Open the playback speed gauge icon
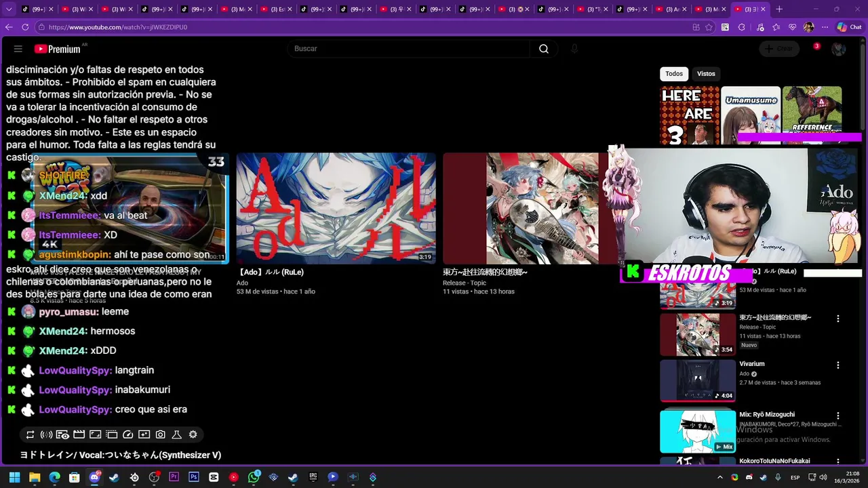The height and width of the screenshot is (488, 868). 127,434
